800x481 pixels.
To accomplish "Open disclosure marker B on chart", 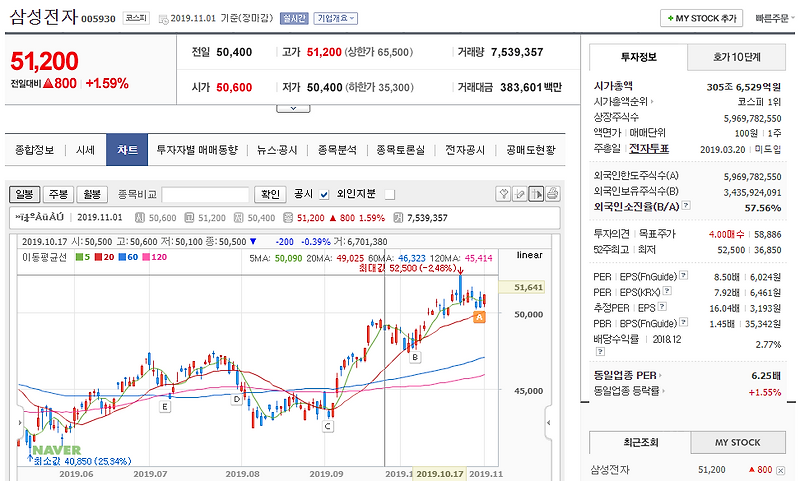I will pos(415,357).
